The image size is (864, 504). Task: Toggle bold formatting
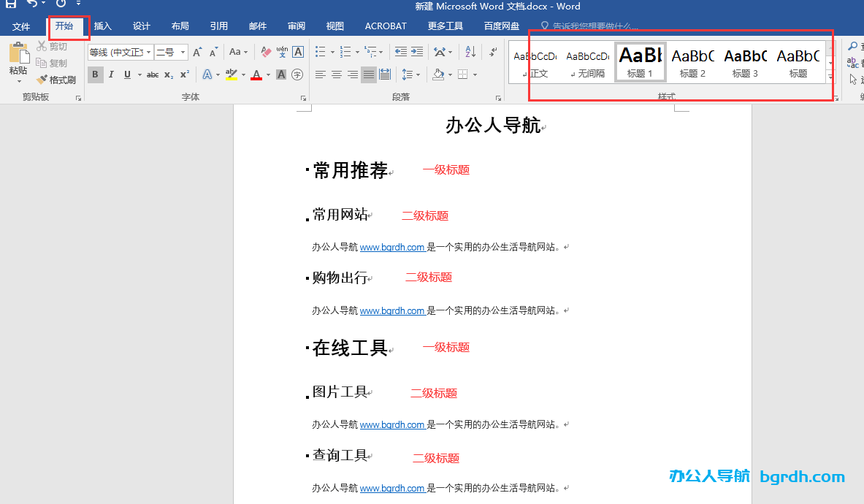click(95, 75)
